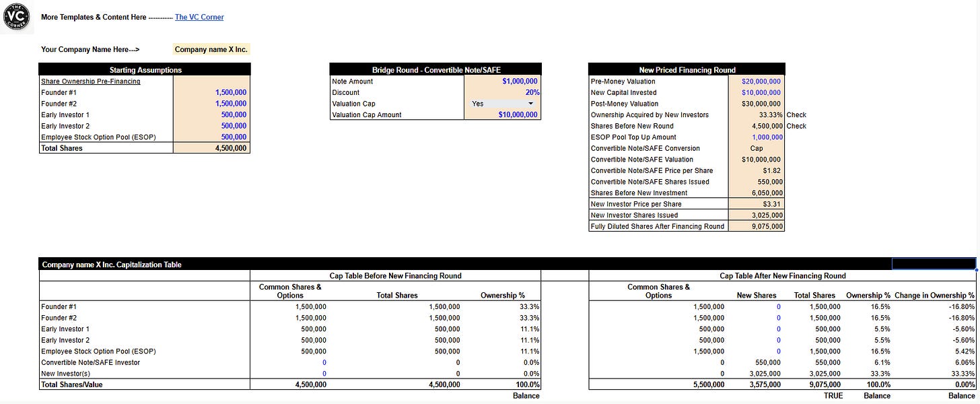980x404 pixels.
Task: Select the ESOP Pool Top Up 1,000,000 cell
Action: [757, 137]
